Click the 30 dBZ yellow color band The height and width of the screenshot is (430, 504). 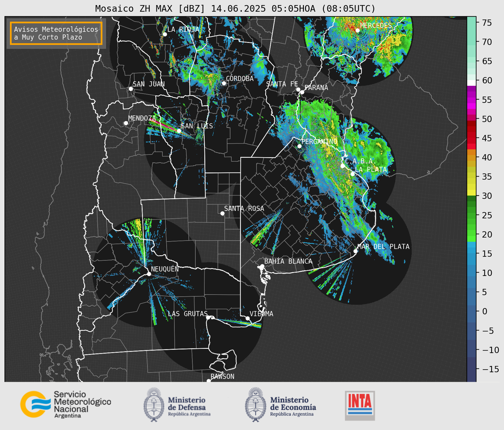(471, 193)
